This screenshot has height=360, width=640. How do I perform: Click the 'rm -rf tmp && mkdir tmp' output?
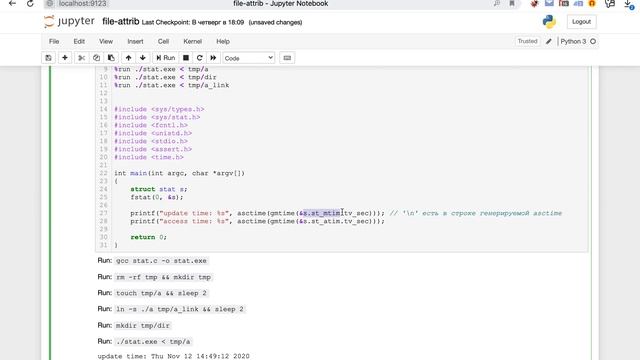tap(163, 277)
